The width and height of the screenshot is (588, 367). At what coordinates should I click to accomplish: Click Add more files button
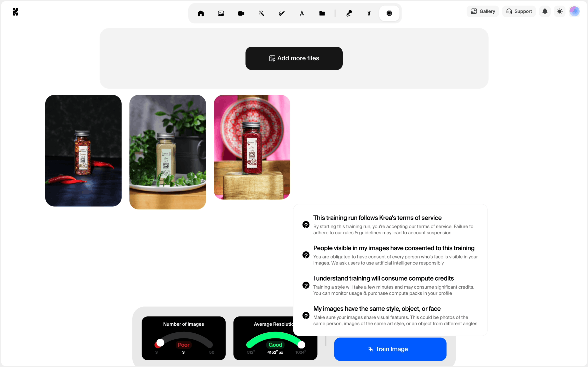(x=294, y=58)
